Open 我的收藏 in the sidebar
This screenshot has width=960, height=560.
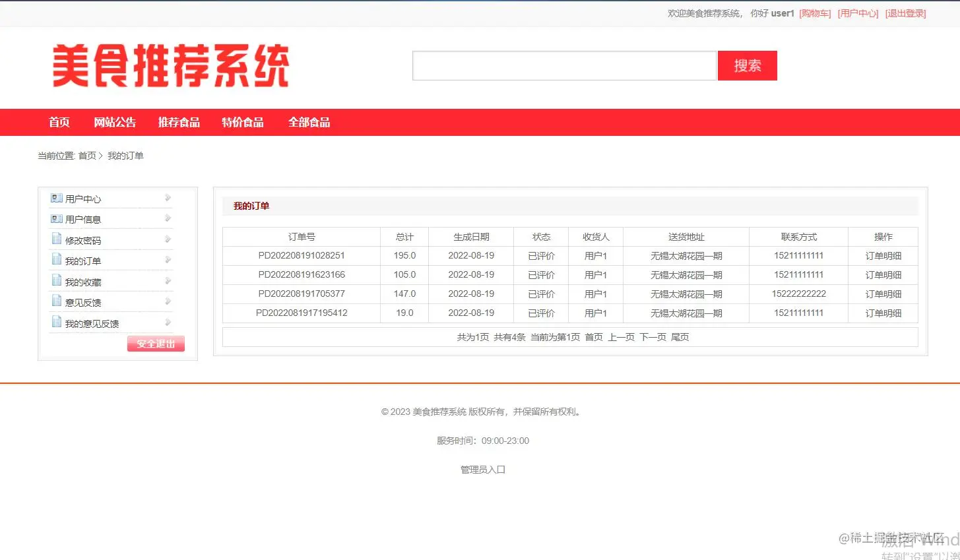[83, 282]
